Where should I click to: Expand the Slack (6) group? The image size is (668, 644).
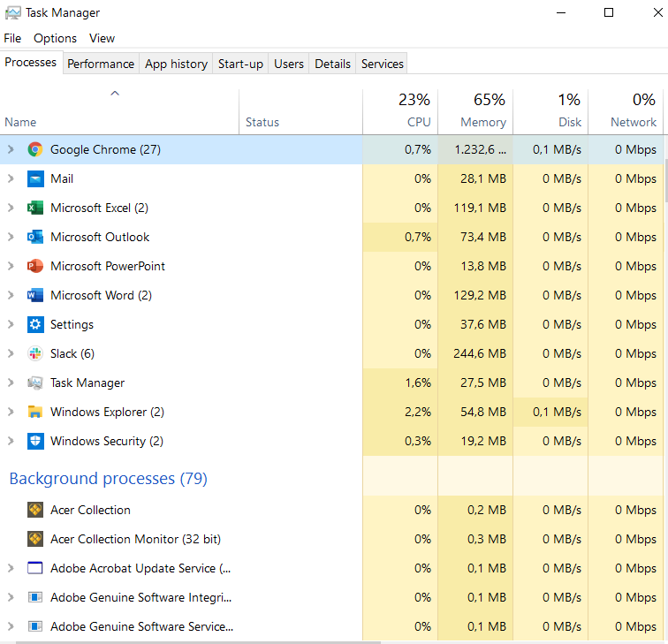[11, 353]
